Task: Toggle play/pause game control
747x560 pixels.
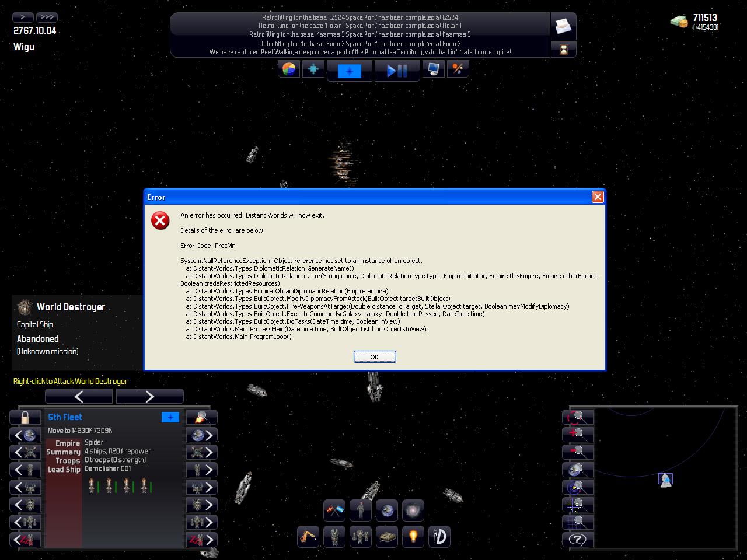Action: (397, 71)
